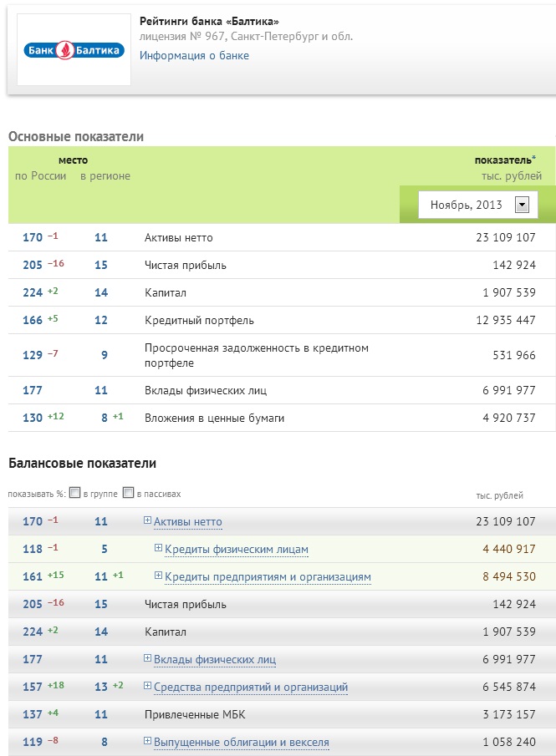Open Кредиты предприятиям и организациям link
The height and width of the screenshot is (756, 556).
coord(268,577)
